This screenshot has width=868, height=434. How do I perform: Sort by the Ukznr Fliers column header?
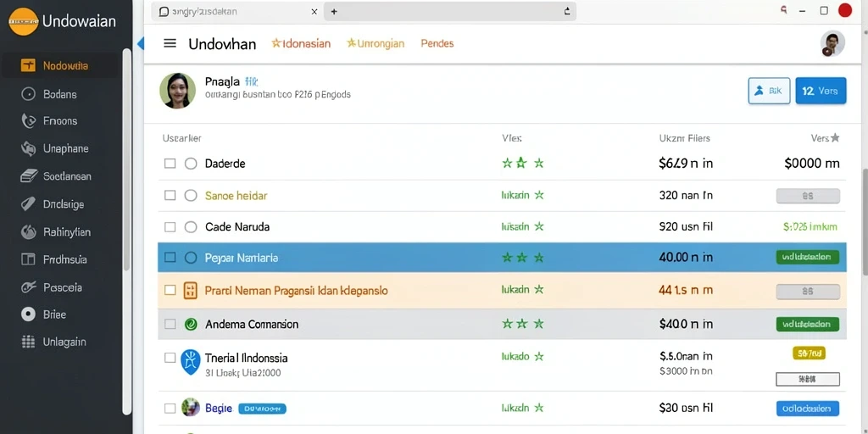pyautogui.click(x=684, y=138)
